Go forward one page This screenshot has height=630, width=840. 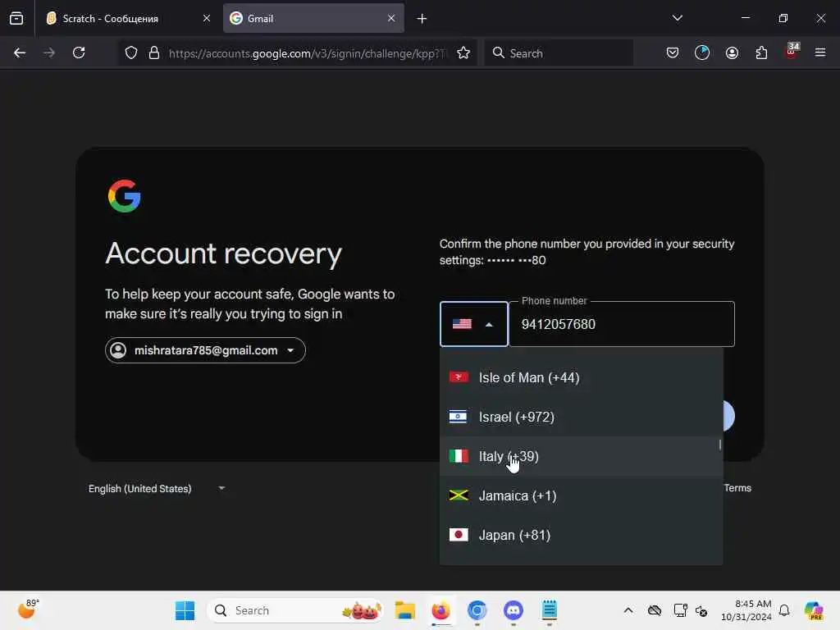(x=49, y=52)
